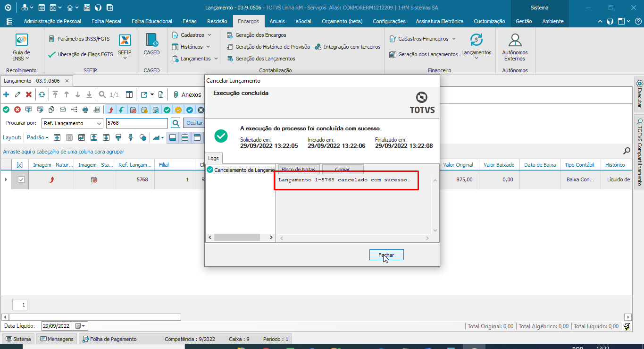Open the Rescisão ribbon tab

[217, 21]
